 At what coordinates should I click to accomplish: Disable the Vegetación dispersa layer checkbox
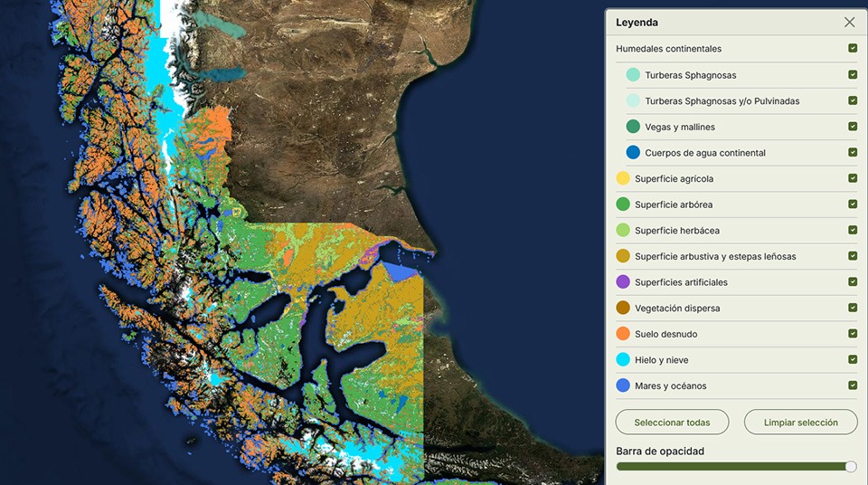click(853, 308)
